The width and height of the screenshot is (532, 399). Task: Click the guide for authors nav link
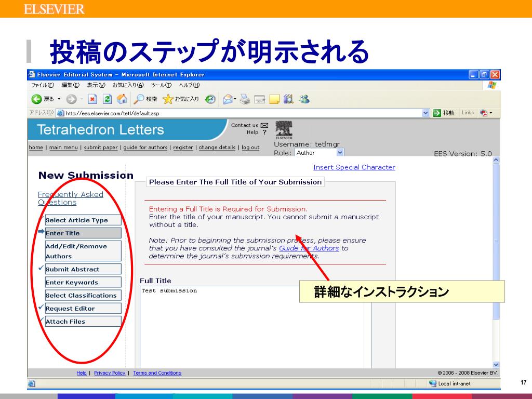(x=145, y=147)
